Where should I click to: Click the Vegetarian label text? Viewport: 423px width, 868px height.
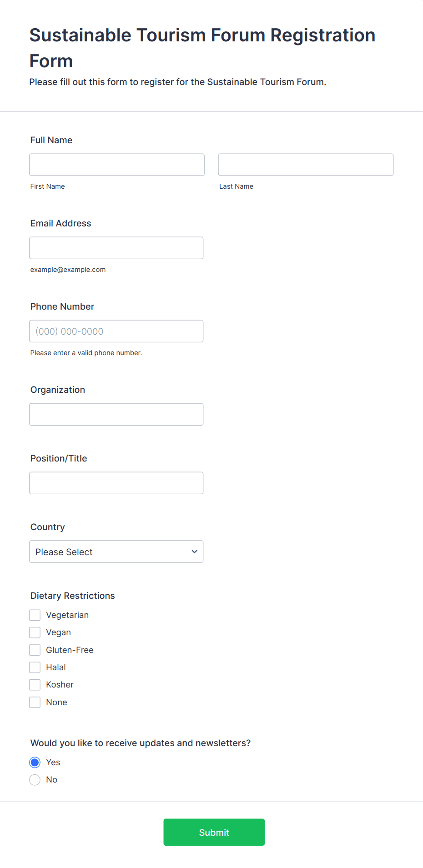(x=67, y=615)
